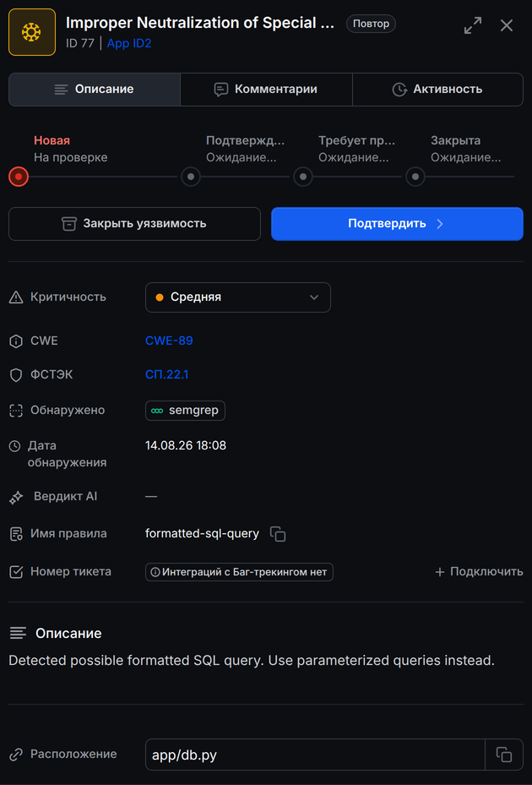532x785 pixels.
Task: Click the Вердикт AI sparkle icon
Action: coord(16,498)
